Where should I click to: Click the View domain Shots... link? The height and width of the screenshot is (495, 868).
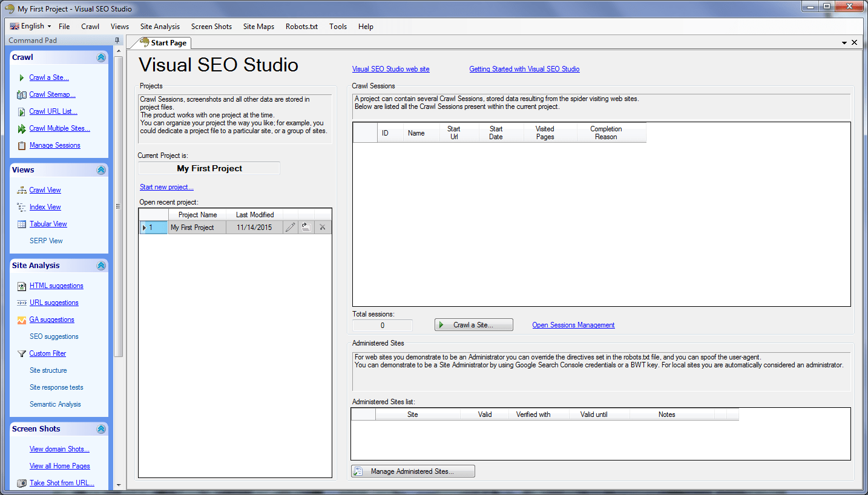click(x=59, y=449)
